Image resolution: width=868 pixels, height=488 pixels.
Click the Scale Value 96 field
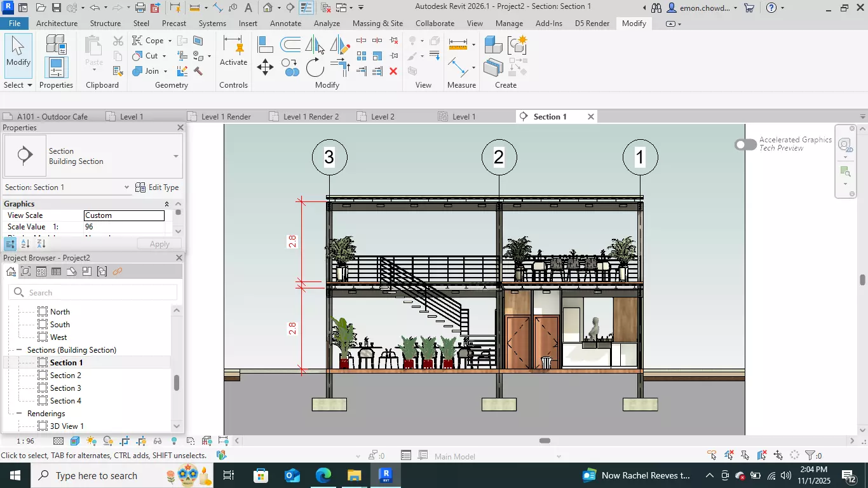(x=124, y=227)
